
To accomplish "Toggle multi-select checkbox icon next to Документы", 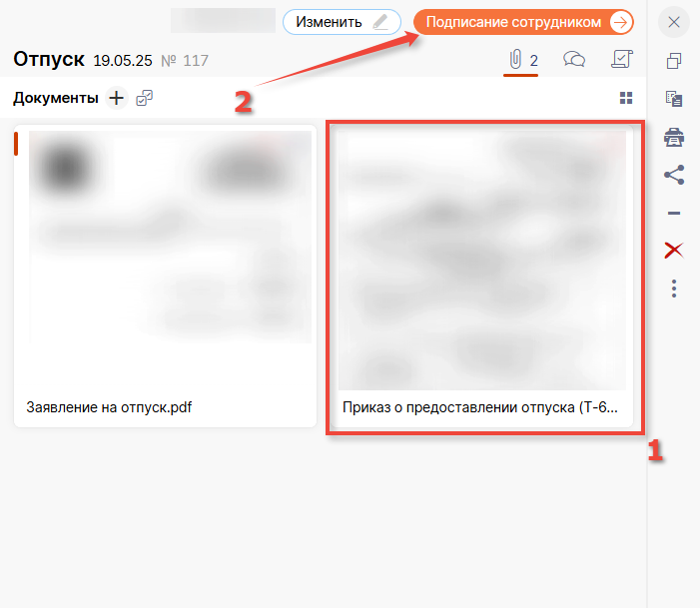I will [x=145, y=98].
